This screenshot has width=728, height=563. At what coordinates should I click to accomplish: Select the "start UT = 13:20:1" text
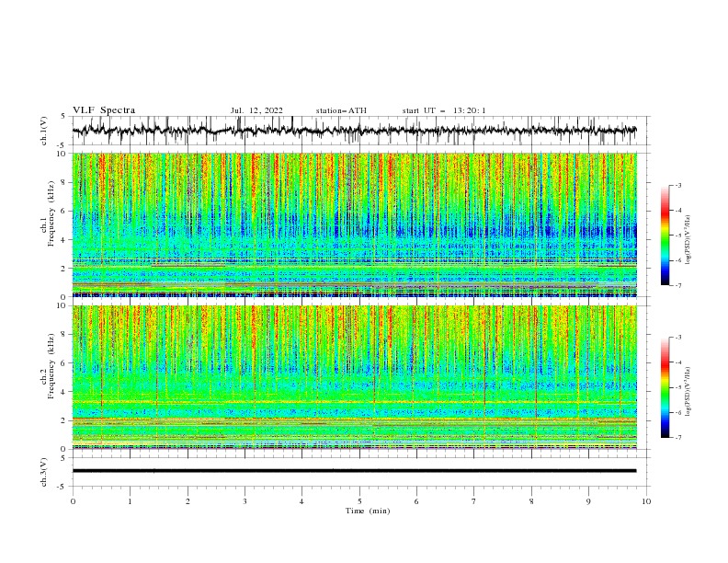click(x=444, y=110)
